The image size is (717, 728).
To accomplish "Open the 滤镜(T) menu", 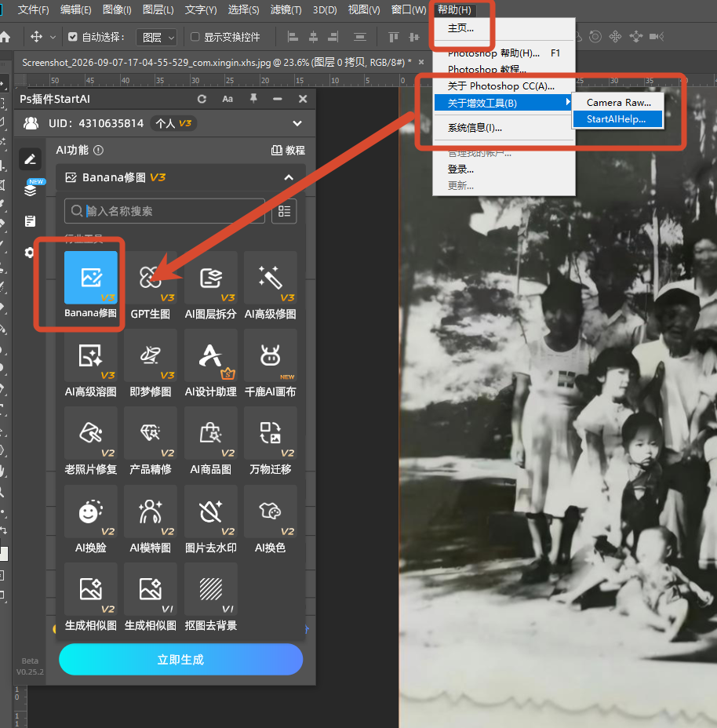I will pos(286,9).
